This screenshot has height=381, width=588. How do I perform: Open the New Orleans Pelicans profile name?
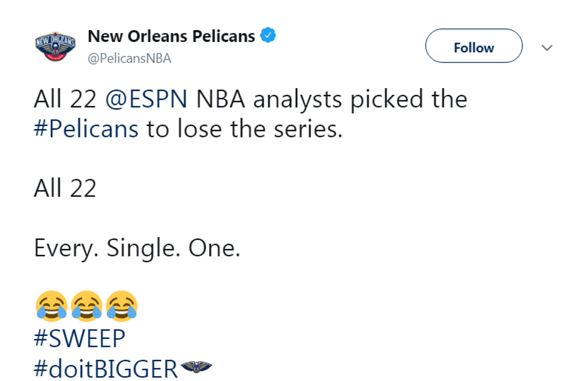171,36
